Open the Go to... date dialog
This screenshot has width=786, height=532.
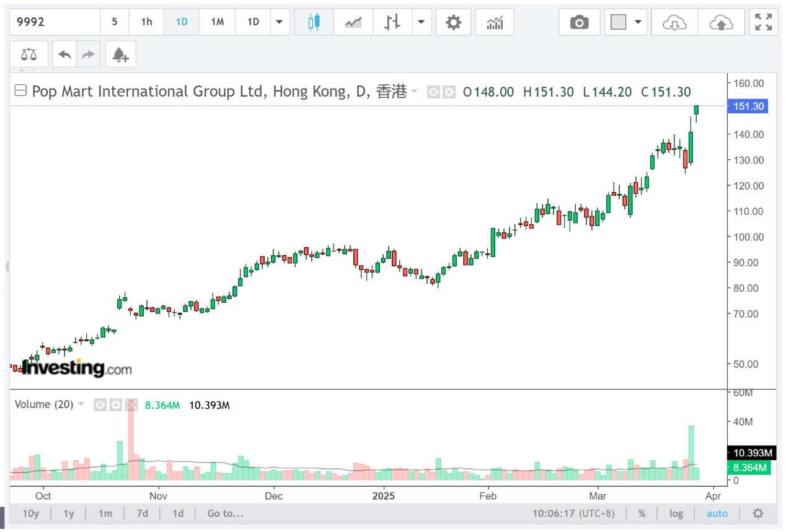(226, 513)
